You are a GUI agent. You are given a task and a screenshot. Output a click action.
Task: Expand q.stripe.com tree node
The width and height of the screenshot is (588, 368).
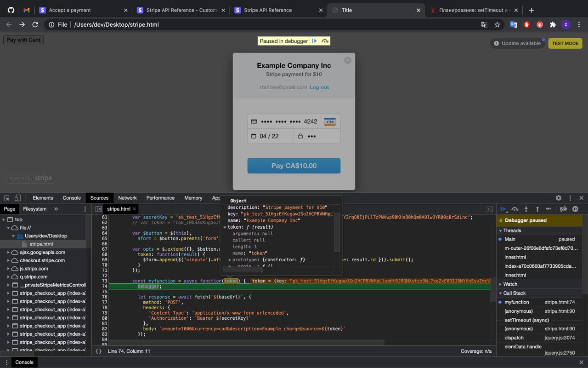(x=8, y=277)
